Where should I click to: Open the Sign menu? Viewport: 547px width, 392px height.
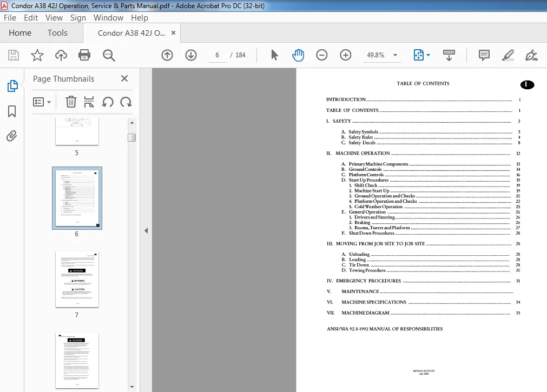(x=78, y=18)
